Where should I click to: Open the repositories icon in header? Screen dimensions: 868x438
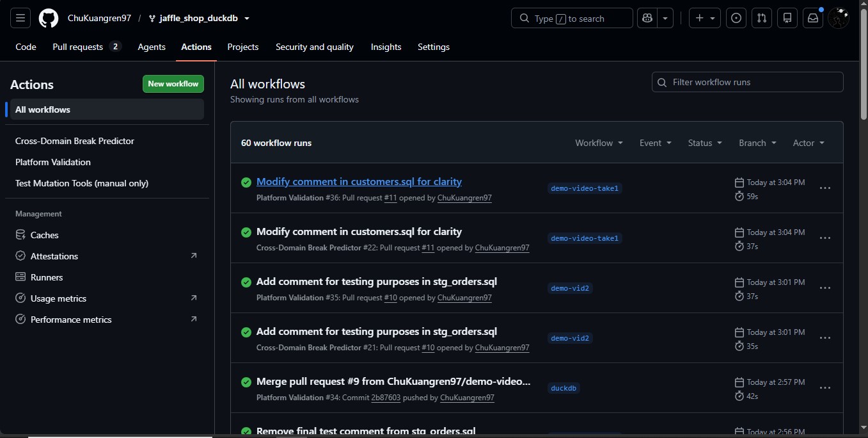coord(787,18)
